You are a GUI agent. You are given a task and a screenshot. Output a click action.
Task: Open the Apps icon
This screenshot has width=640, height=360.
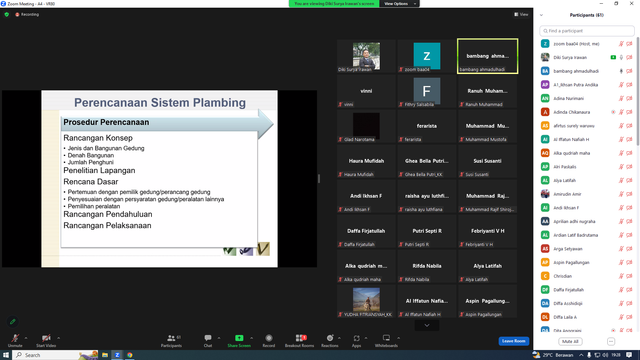(x=356, y=338)
